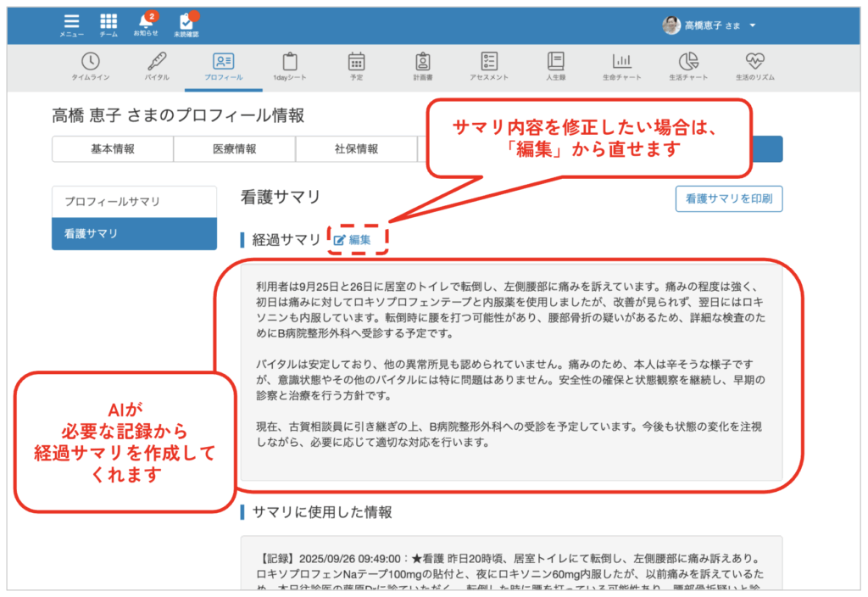Screen dimensions: 868x597
Task: Go to タイムライン clock icon
Action: tap(90, 64)
